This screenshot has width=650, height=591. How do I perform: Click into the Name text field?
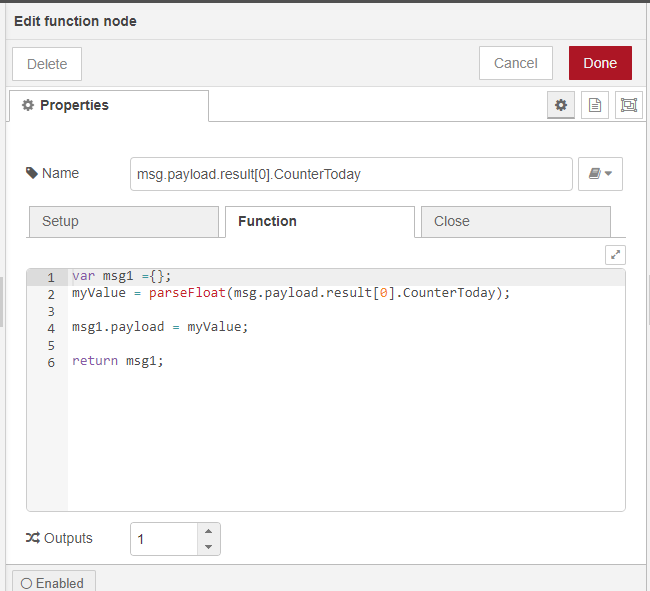point(350,173)
